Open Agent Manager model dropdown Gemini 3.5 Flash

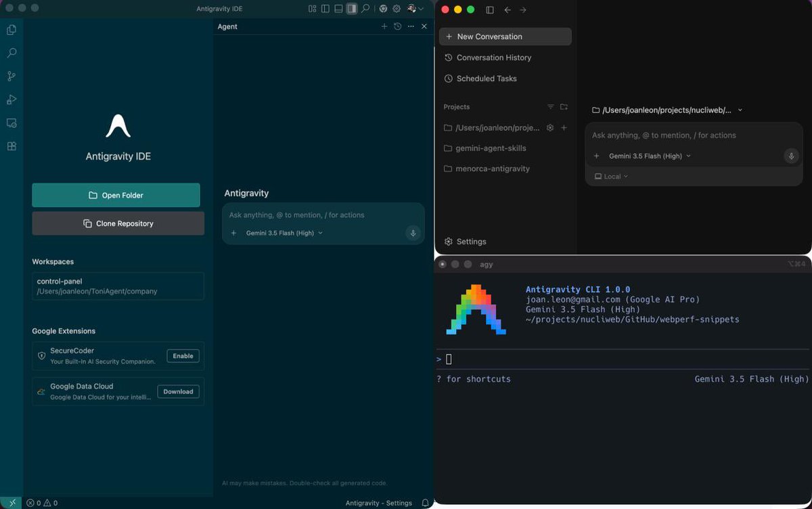[x=650, y=156]
